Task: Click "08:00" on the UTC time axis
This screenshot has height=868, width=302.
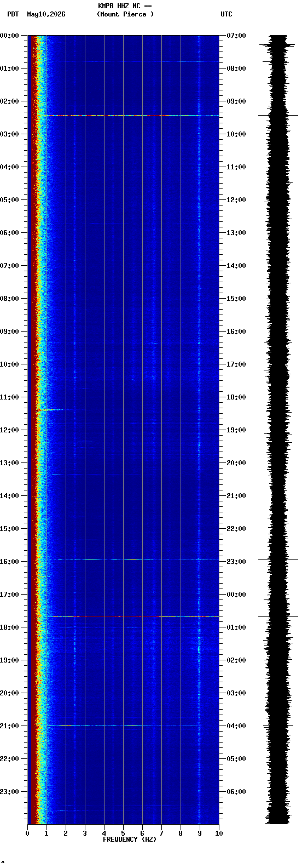Action: click(x=236, y=68)
